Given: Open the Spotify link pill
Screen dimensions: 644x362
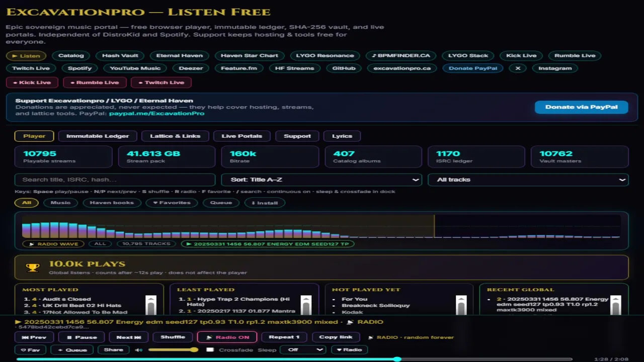Looking at the screenshot, I should click(x=79, y=68).
